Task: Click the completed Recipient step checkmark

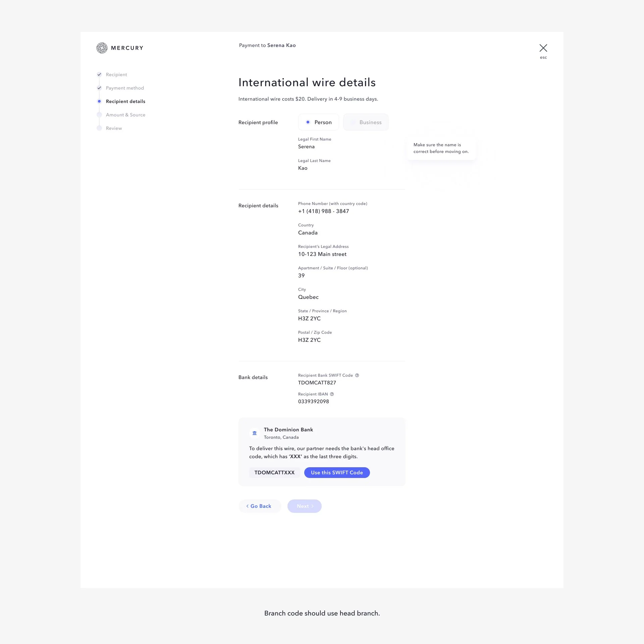Action: (x=99, y=74)
